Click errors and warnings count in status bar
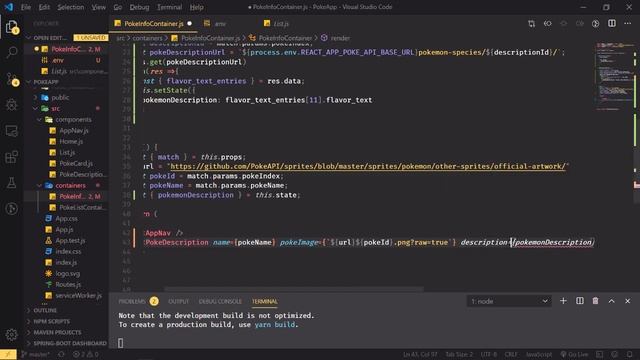 pyautogui.click(x=86, y=354)
